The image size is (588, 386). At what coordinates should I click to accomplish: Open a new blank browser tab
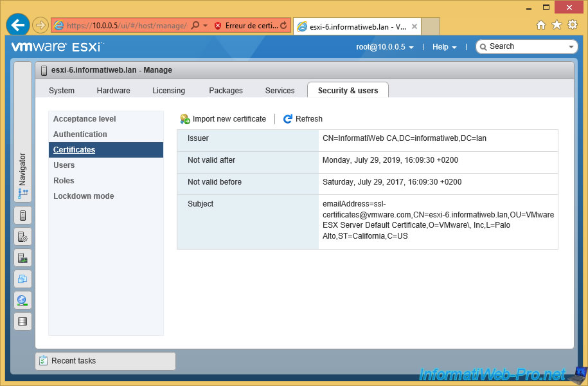[x=431, y=26]
